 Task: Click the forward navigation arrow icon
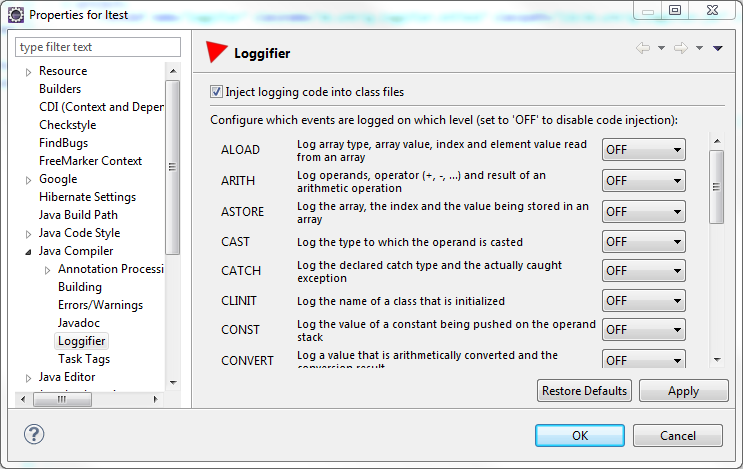681,48
